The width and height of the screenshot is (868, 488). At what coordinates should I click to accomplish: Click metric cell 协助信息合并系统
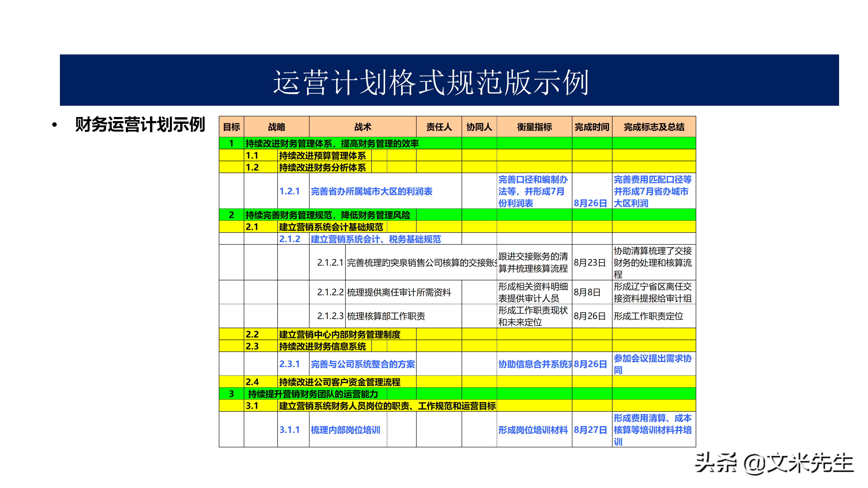click(x=534, y=364)
